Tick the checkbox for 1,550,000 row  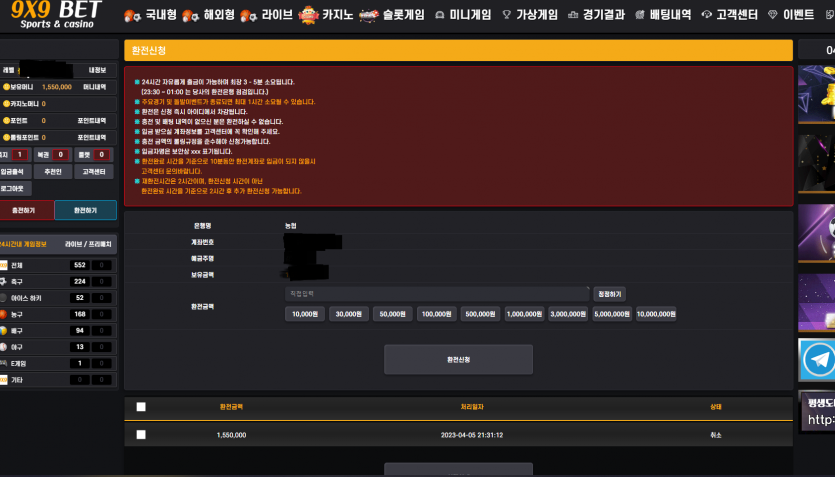(x=141, y=435)
